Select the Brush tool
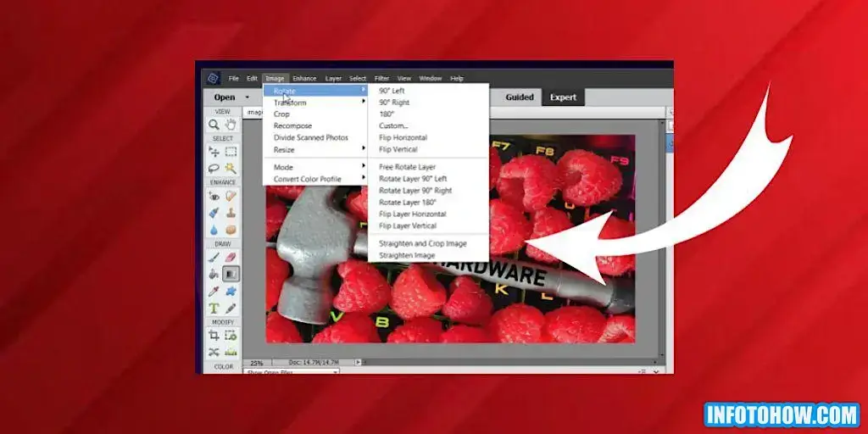868x434 pixels. point(214,258)
